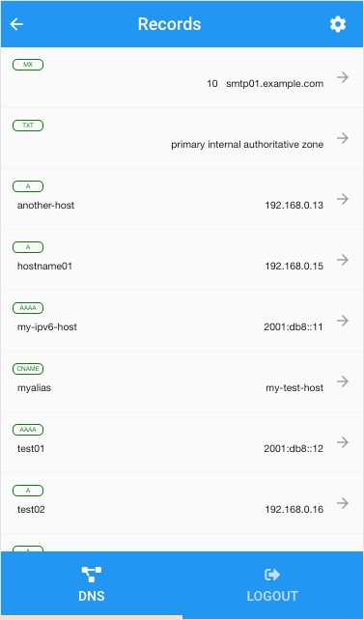Click the Records page title
364x620 pixels.
169,24
